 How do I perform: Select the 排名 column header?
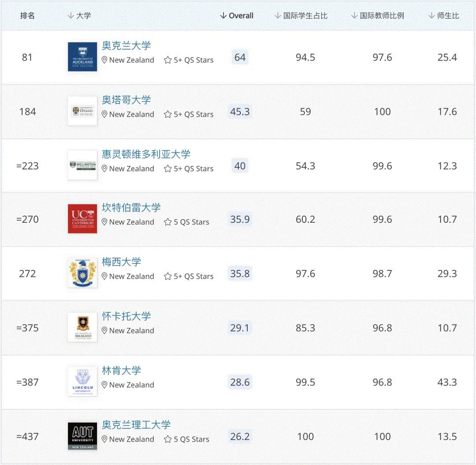click(x=28, y=16)
